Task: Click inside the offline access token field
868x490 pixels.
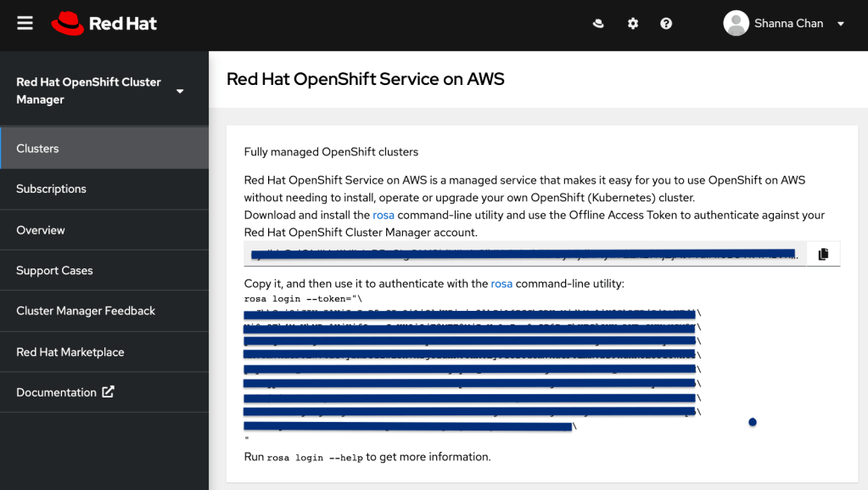Action: pyautogui.click(x=522, y=254)
